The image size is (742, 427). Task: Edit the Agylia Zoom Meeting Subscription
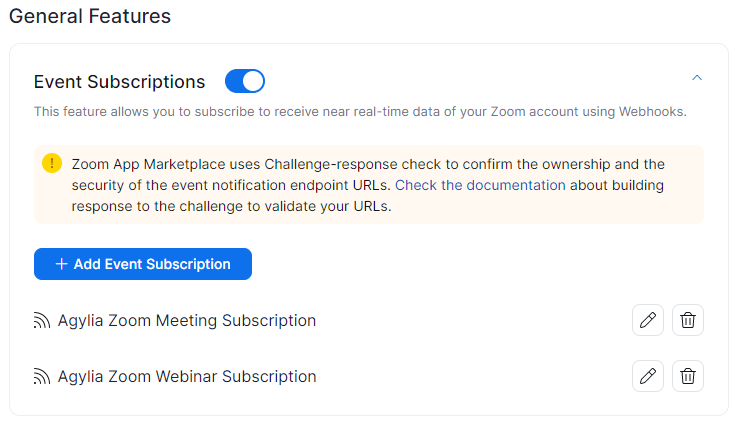point(648,320)
